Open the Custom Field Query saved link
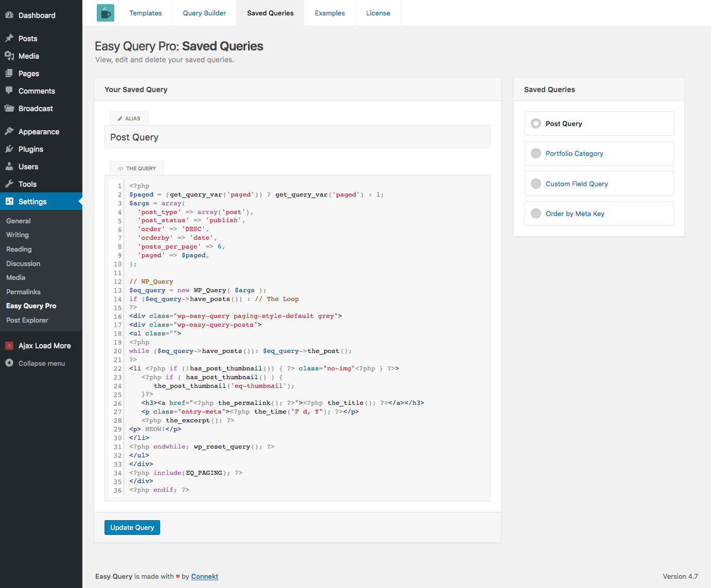The height and width of the screenshot is (588, 711). coord(577,184)
